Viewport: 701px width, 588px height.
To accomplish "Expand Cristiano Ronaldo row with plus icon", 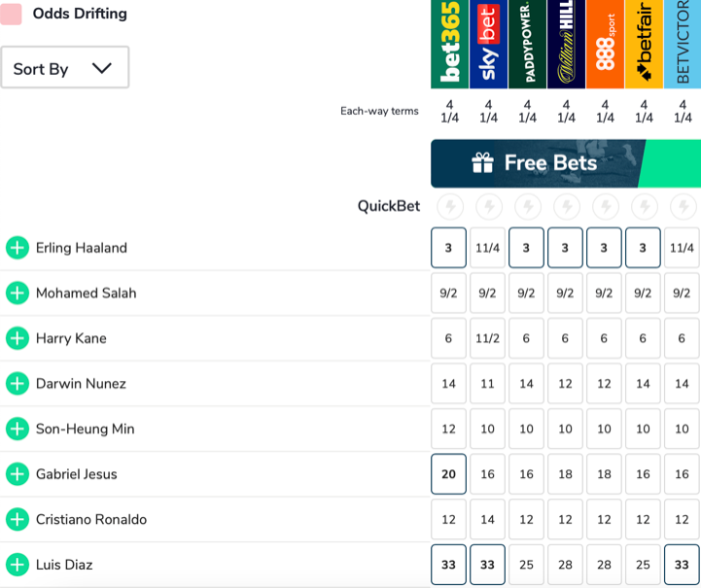I will (x=18, y=519).
